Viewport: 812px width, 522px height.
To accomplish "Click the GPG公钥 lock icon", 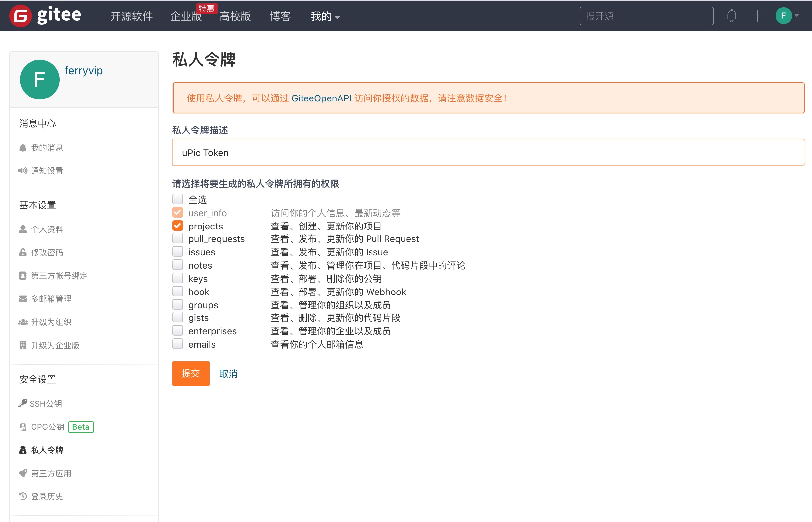I will click(23, 427).
